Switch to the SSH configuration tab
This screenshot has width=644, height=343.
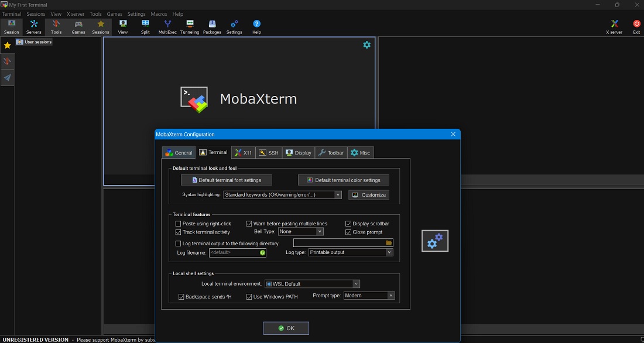(x=269, y=152)
